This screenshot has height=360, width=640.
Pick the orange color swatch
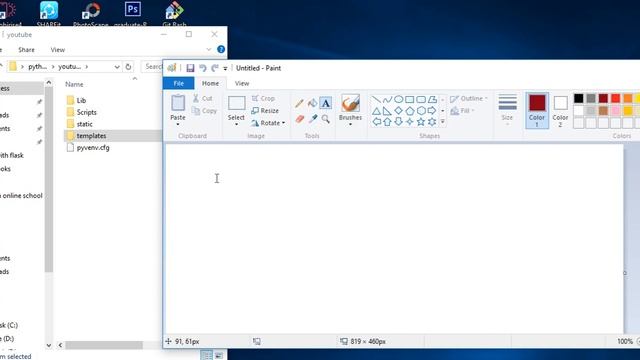(x=627, y=98)
